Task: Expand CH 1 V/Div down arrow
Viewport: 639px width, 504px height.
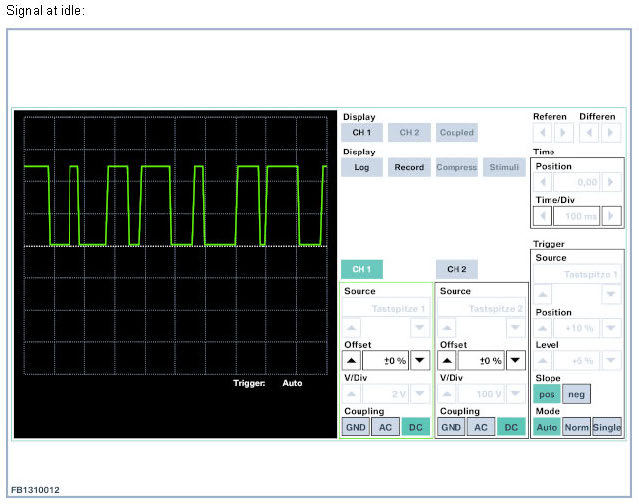Action: coord(420,394)
